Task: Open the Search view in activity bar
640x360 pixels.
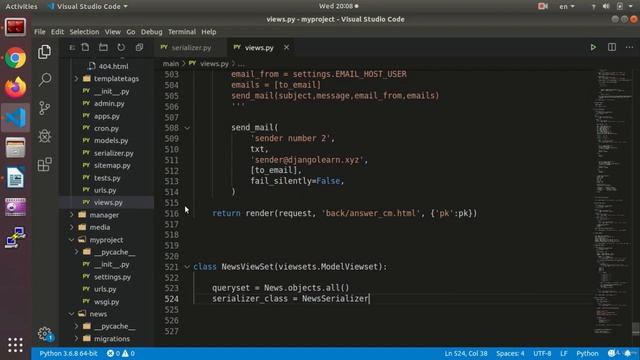Action: pos(44,80)
